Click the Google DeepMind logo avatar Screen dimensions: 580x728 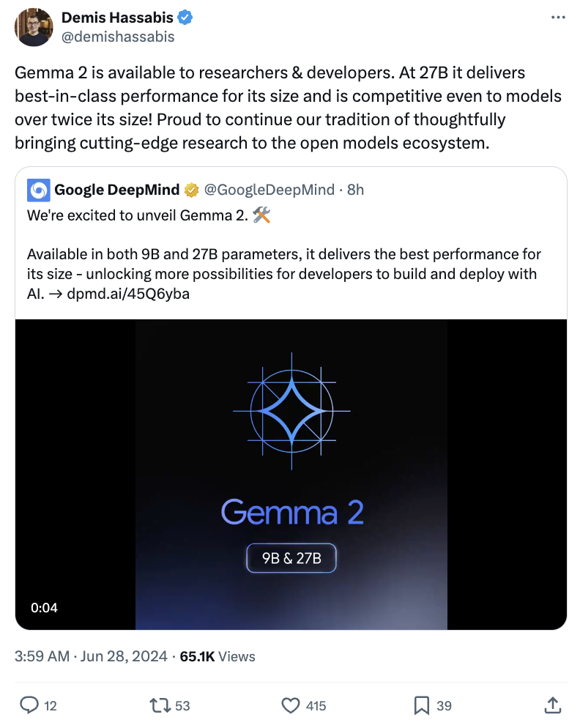tap(39, 190)
